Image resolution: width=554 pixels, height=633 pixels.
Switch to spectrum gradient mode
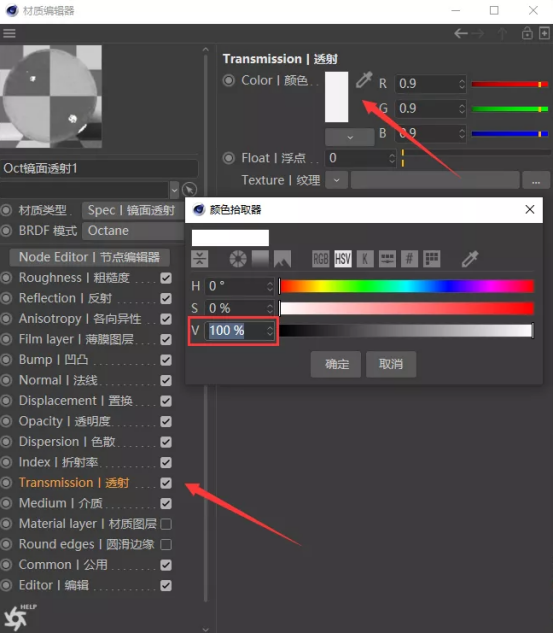pos(260,259)
